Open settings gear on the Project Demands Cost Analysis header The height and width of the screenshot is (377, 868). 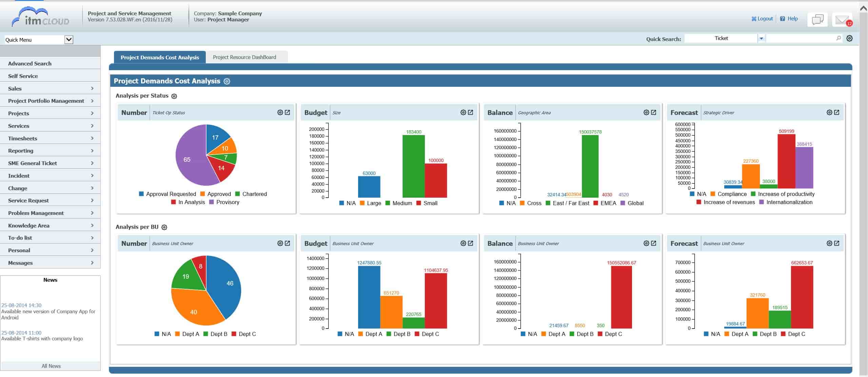226,81
